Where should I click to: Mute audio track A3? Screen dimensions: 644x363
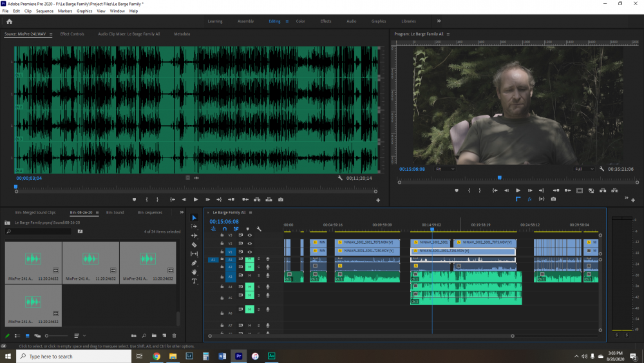point(249,276)
